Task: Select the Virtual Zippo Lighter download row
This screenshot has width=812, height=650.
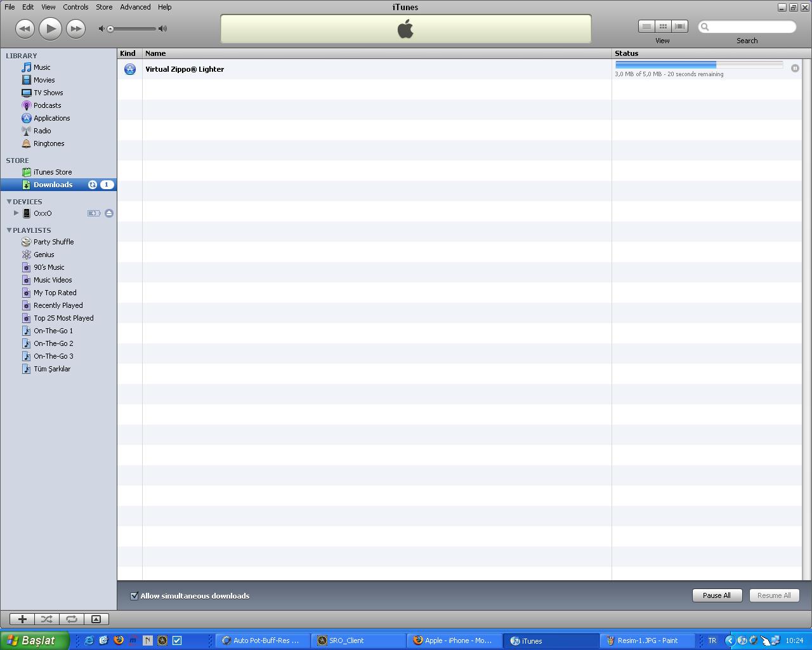Action: [459, 69]
